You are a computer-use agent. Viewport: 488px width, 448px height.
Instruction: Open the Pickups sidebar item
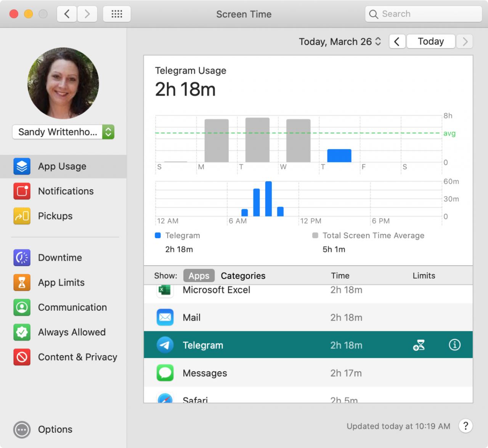click(63, 216)
